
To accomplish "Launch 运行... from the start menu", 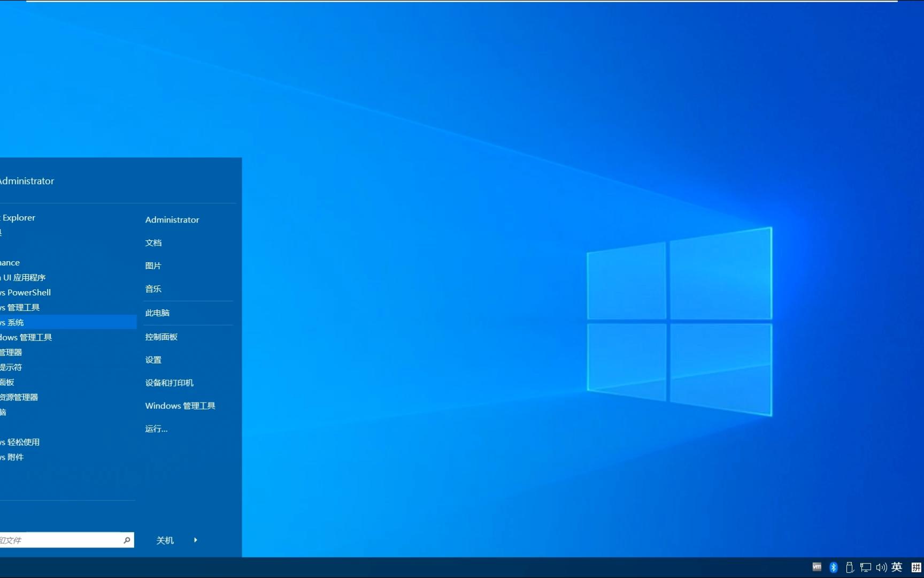I will coord(156,429).
